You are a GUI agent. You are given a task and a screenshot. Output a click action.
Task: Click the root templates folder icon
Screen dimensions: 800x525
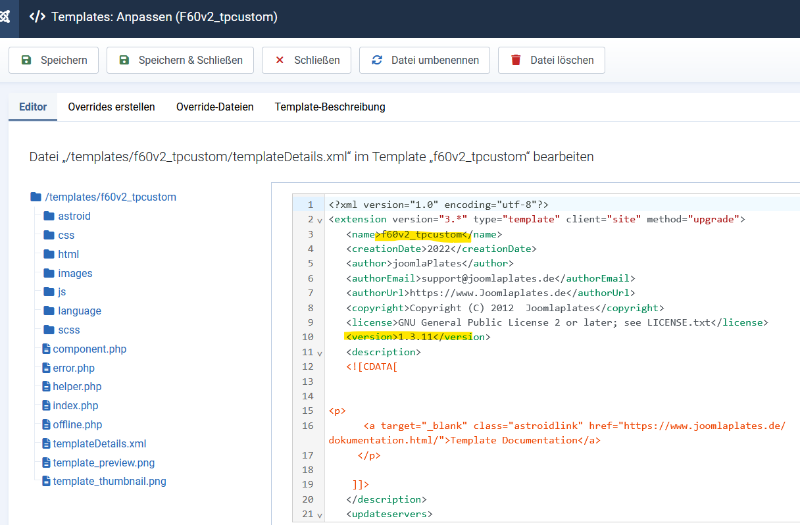tap(36, 196)
